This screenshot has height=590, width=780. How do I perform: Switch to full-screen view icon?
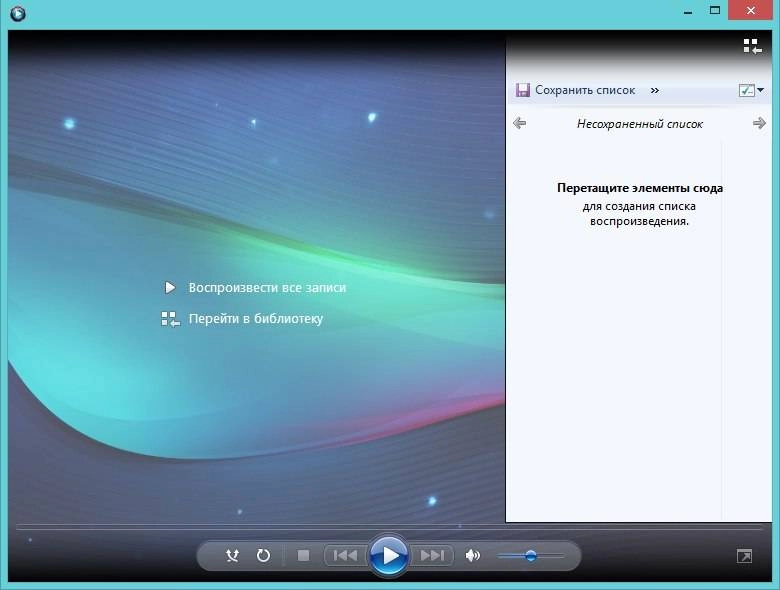coord(744,556)
